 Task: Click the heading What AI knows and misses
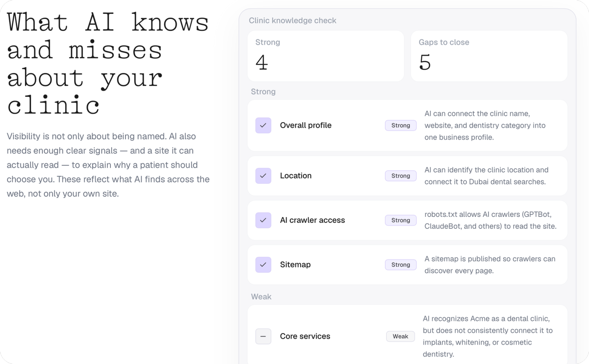point(108,64)
